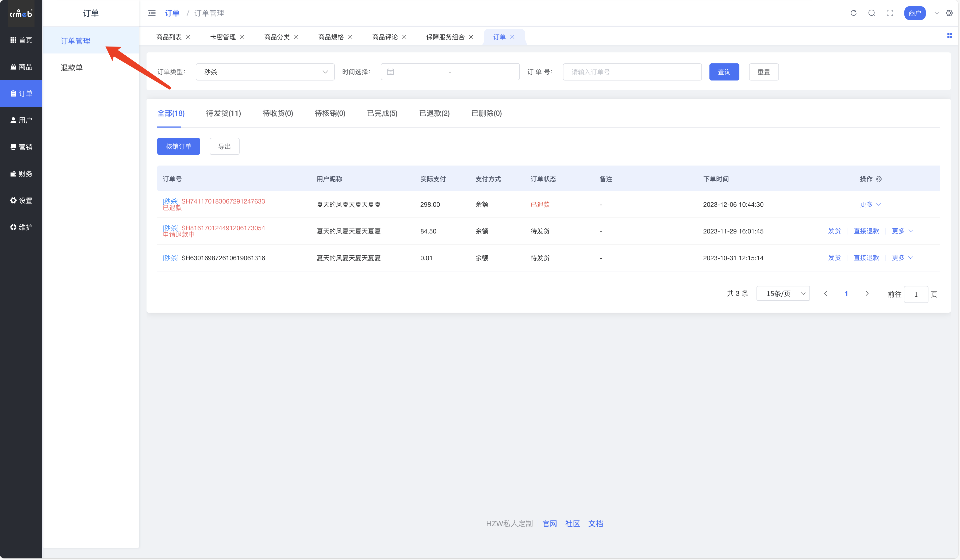This screenshot has height=560, width=960.
Task: Switch to the 商品列表 page tab
Action: 169,37
